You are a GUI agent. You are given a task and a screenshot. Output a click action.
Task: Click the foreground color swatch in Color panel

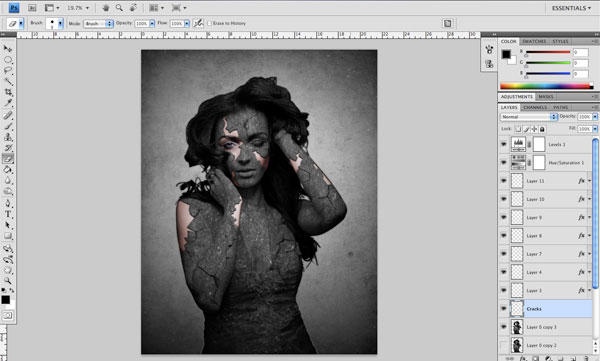(506, 54)
